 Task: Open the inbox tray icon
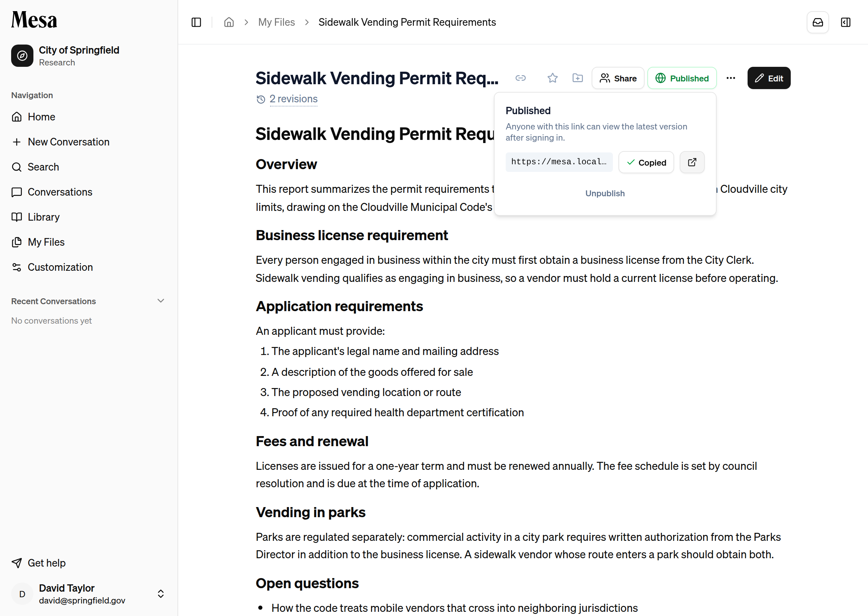pos(818,22)
